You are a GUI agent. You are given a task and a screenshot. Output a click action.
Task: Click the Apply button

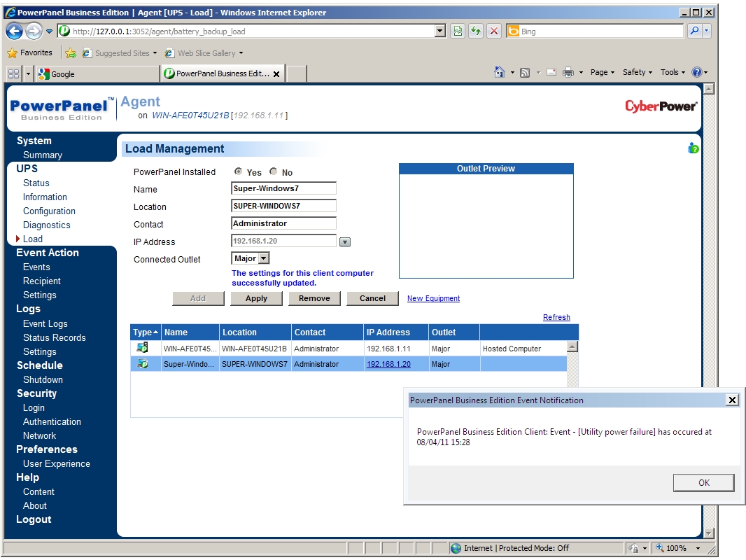[256, 298]
